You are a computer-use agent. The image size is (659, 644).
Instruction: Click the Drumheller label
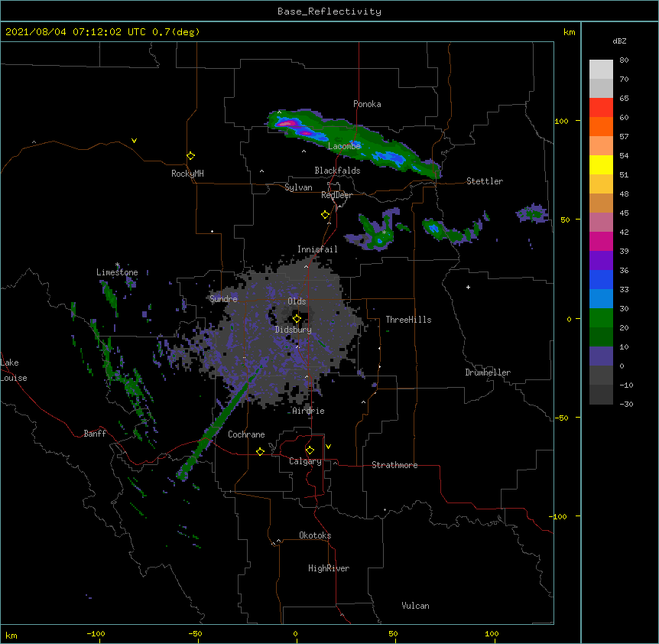click(x=488, y=372)
